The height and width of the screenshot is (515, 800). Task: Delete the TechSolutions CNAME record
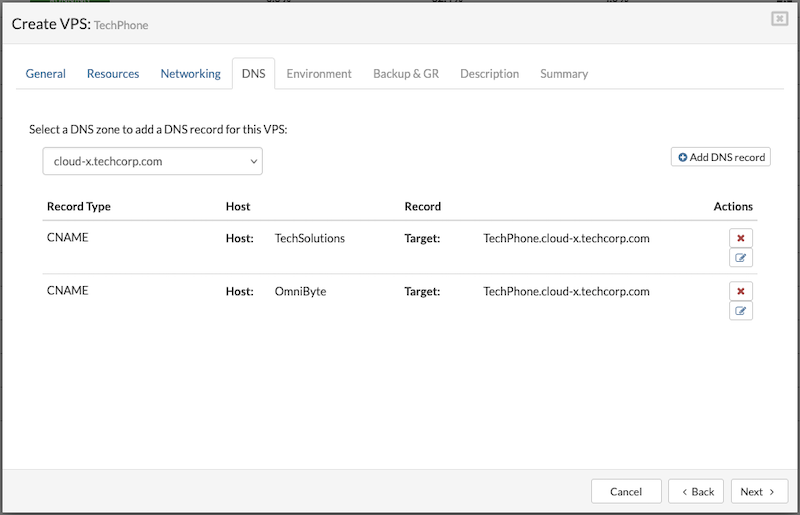pos(740,238)
